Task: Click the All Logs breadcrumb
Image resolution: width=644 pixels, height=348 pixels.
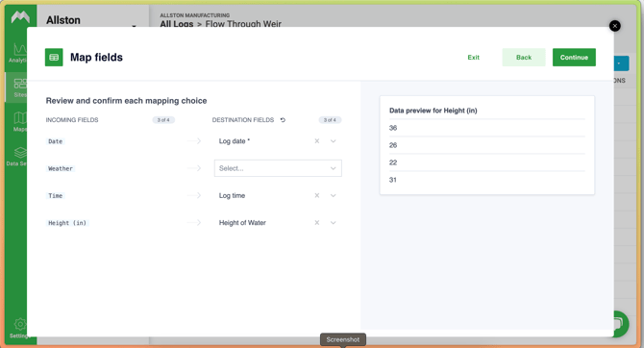Action: 177,24
